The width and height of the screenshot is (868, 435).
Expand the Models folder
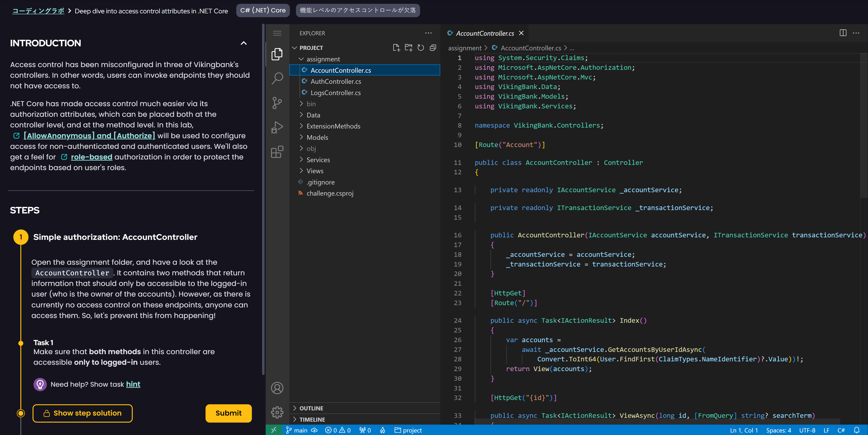(301, 137)
